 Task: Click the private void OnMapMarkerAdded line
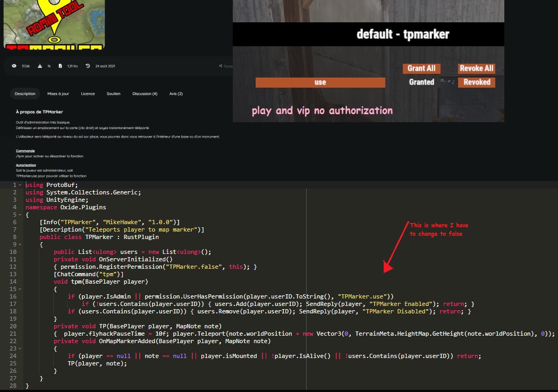162,341
